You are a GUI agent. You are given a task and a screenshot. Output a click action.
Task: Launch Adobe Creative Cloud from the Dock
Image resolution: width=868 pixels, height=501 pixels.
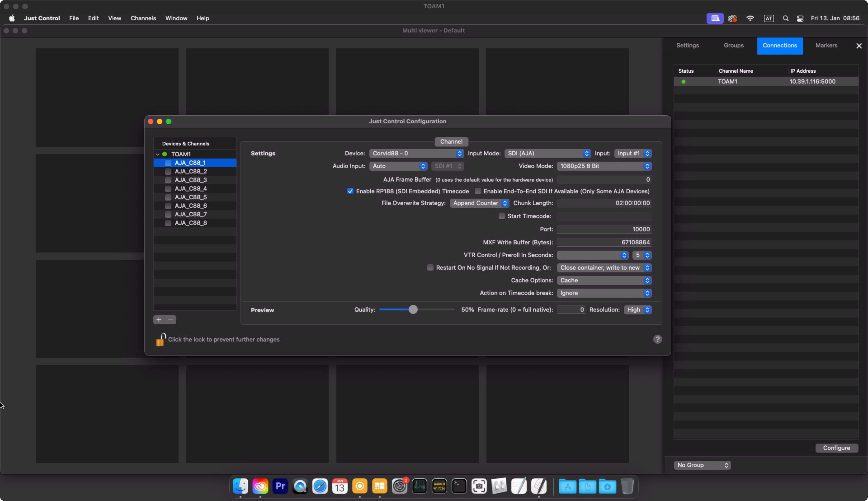[x=260, y=486]
